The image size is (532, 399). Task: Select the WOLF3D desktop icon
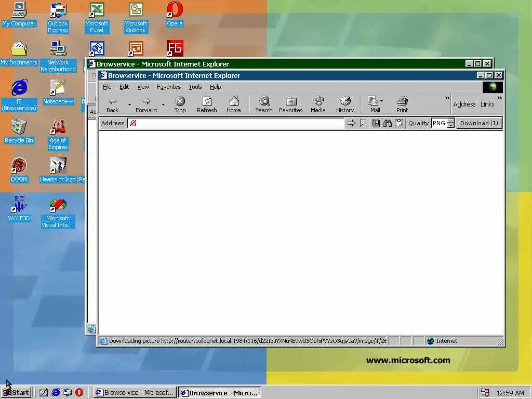(x=19, y=209)
